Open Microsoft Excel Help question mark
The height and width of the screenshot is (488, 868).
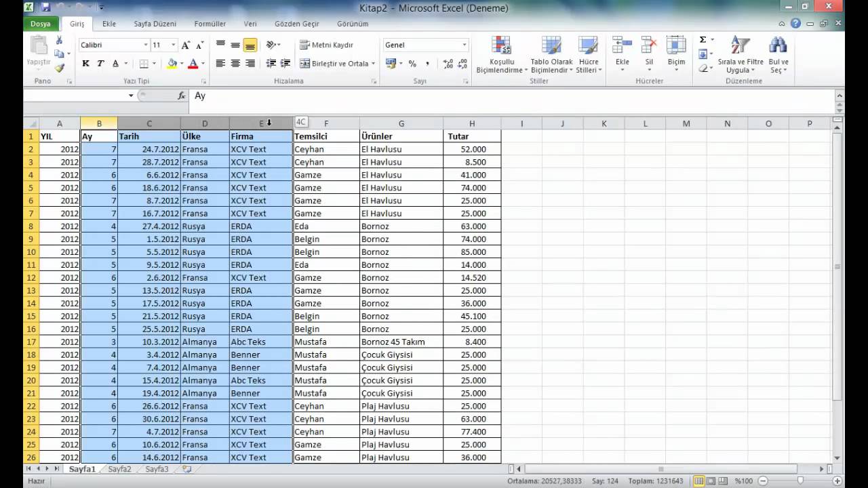(795, 24)
